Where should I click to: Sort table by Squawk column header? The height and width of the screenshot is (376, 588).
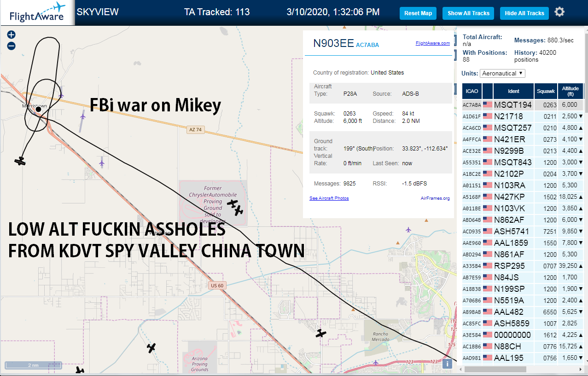(546, 91)
